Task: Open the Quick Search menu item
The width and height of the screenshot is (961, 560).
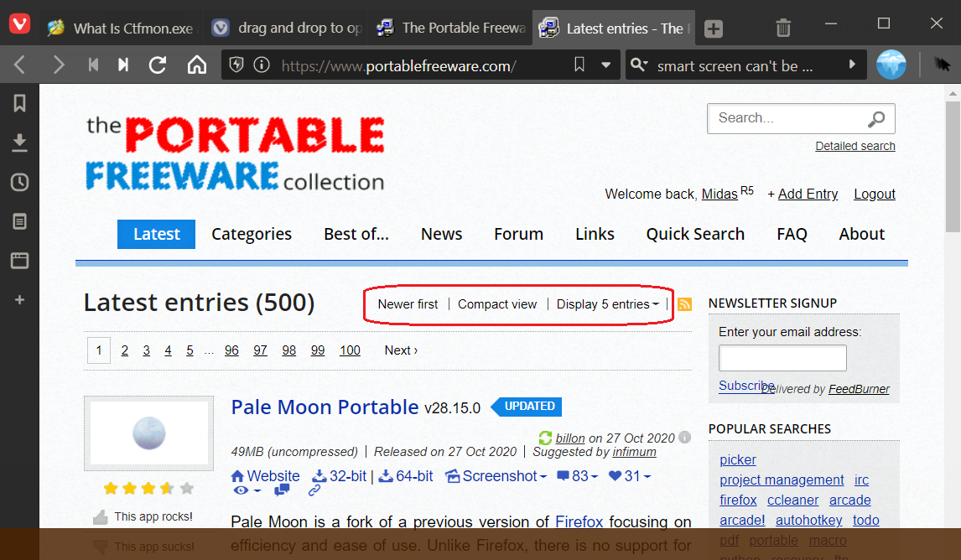Action: [695, 234]
